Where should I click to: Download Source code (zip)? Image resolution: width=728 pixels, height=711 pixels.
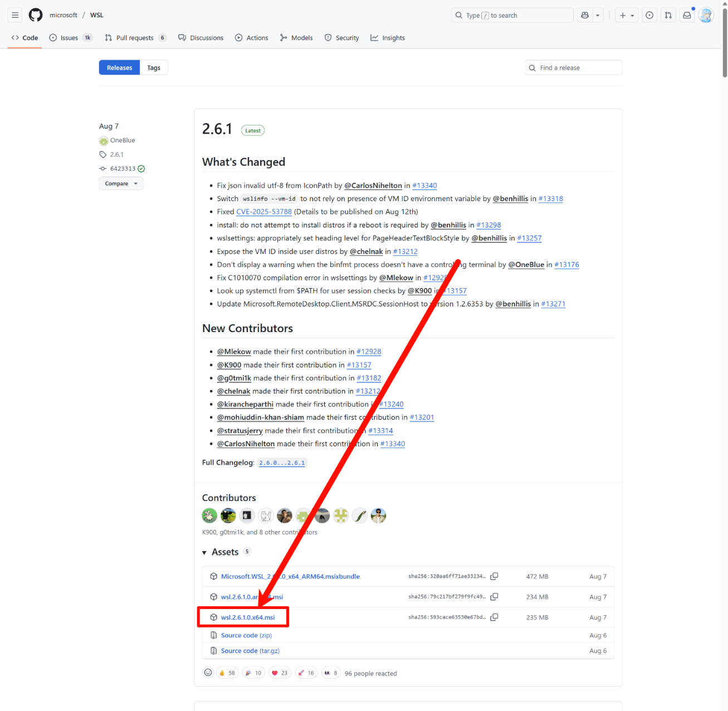click(246, 635)
